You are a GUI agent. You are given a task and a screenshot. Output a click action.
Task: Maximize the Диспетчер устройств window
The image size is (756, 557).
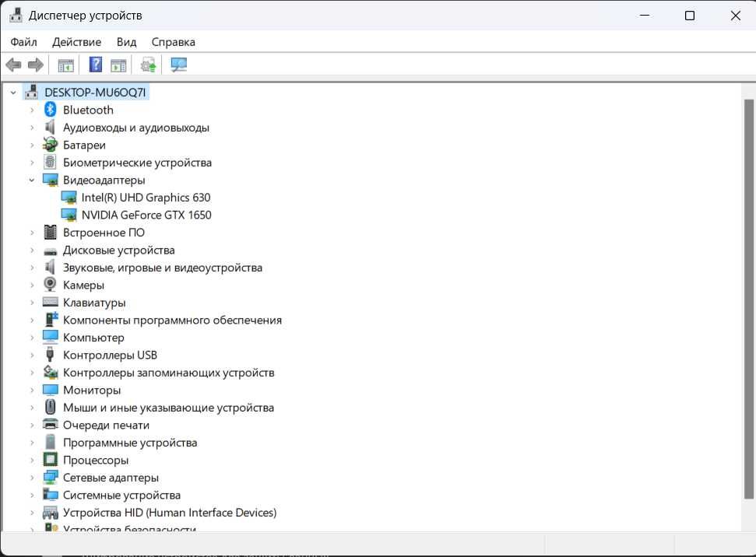pyautogui.click(x=690, y=16)
